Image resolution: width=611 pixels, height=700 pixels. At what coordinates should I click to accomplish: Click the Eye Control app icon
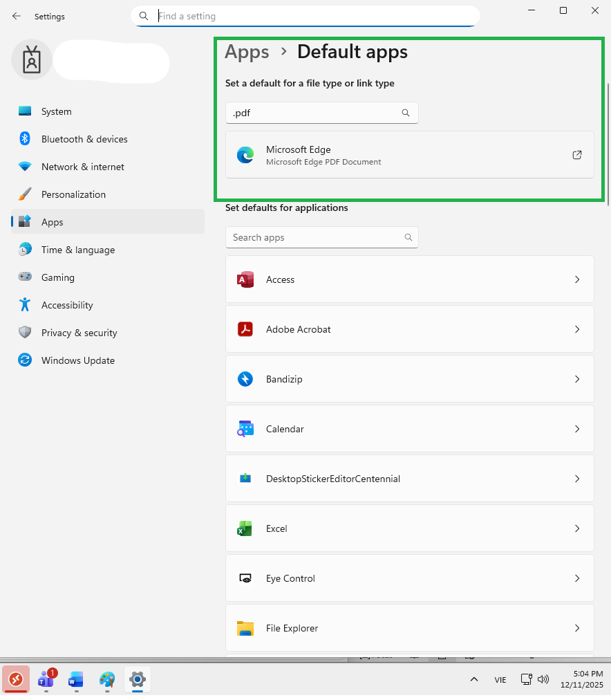coord(245,578)
